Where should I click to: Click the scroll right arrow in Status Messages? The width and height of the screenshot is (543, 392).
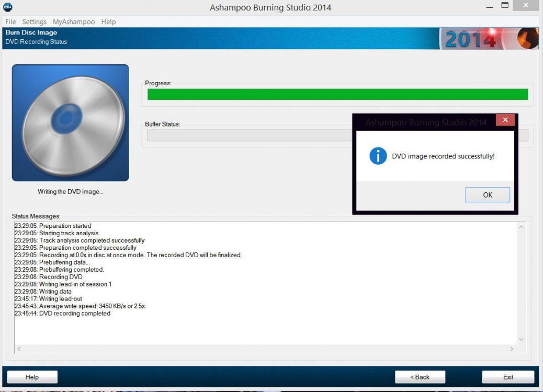pyautogui.click(x=512, y=349)
